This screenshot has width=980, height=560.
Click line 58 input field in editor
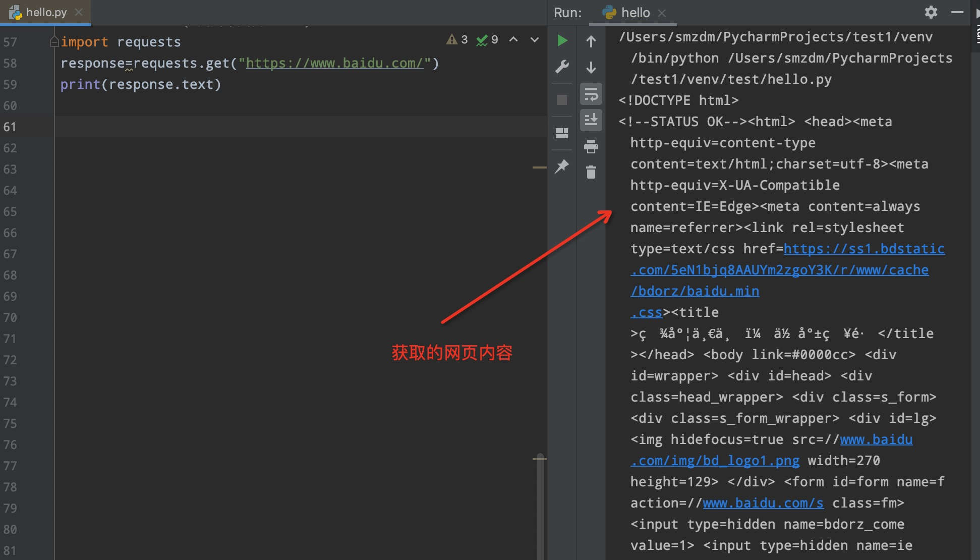[249, 63]
